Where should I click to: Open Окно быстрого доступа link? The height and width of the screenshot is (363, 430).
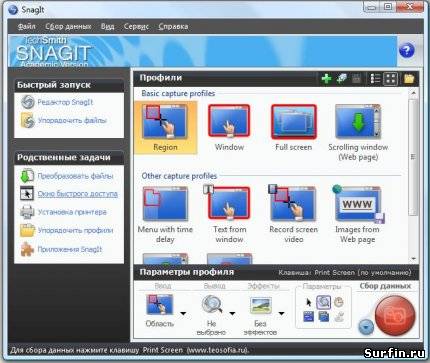coord(77,194)
